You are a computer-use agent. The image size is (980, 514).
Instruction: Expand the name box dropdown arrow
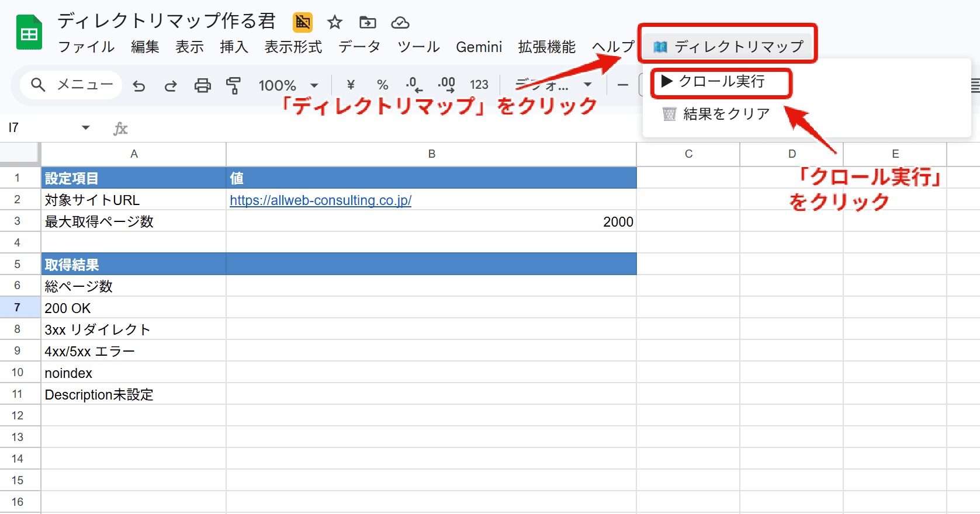[x=86, y=127]
